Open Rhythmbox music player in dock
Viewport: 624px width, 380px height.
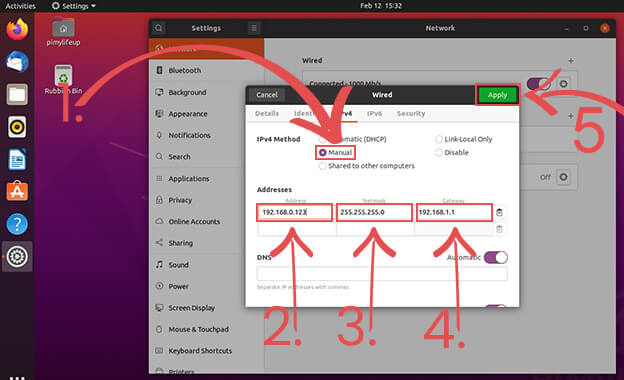pyautogui.click(x=17, y=127)
